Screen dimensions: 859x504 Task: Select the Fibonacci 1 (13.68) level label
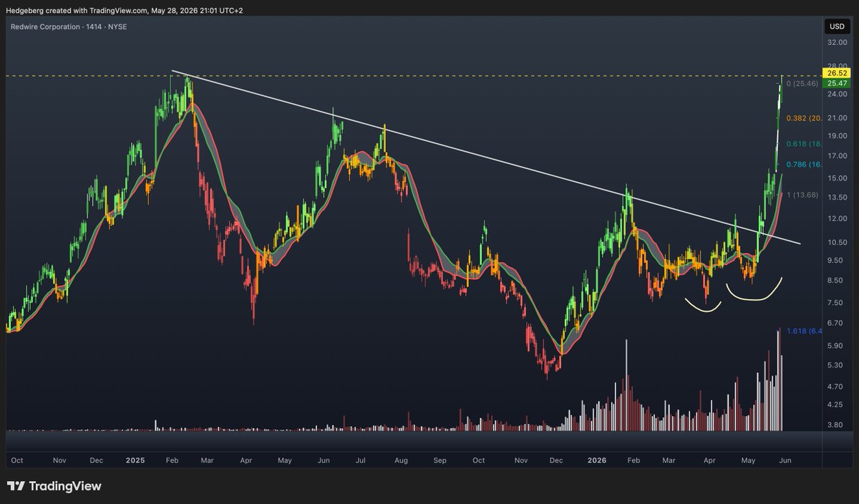(802, 195)
